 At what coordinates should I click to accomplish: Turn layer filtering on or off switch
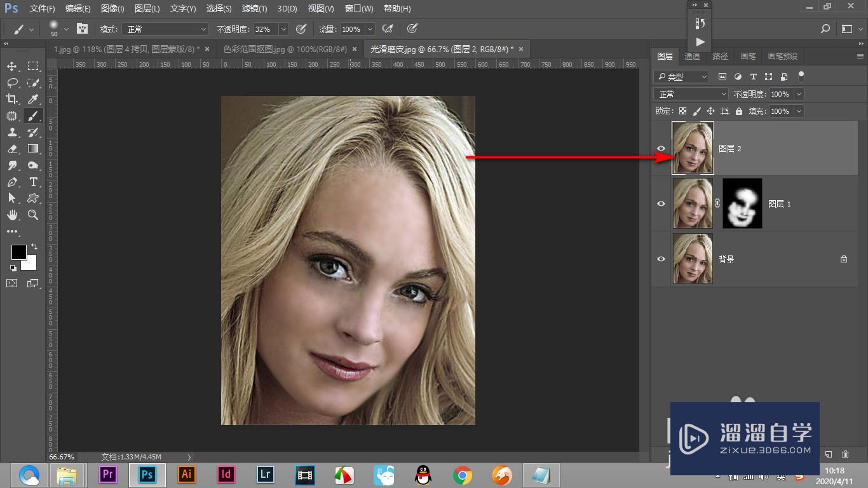[x=801, y=76]
